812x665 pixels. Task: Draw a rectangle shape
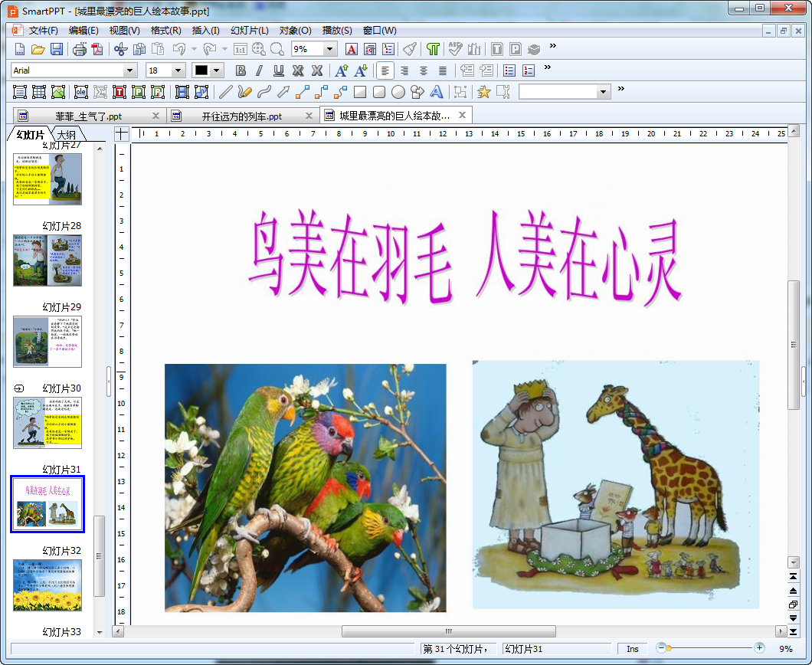[x=360, y=92]
